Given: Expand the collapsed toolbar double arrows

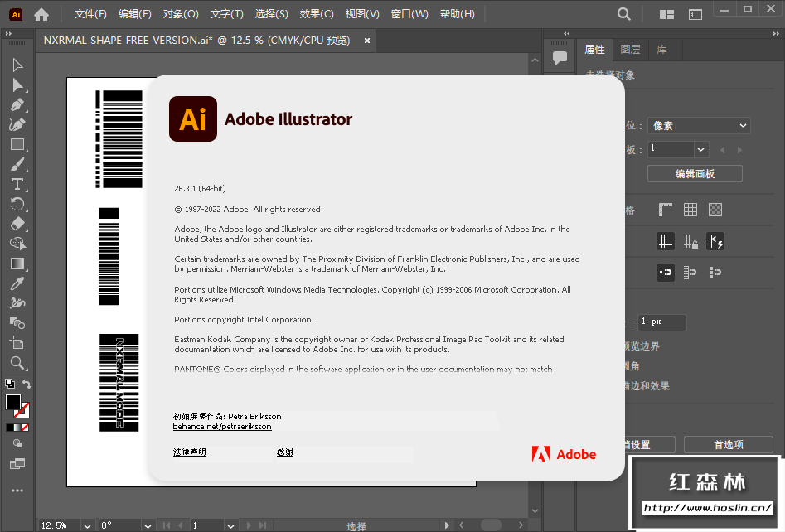Looking at the screenshot, I should pos(8,33).
